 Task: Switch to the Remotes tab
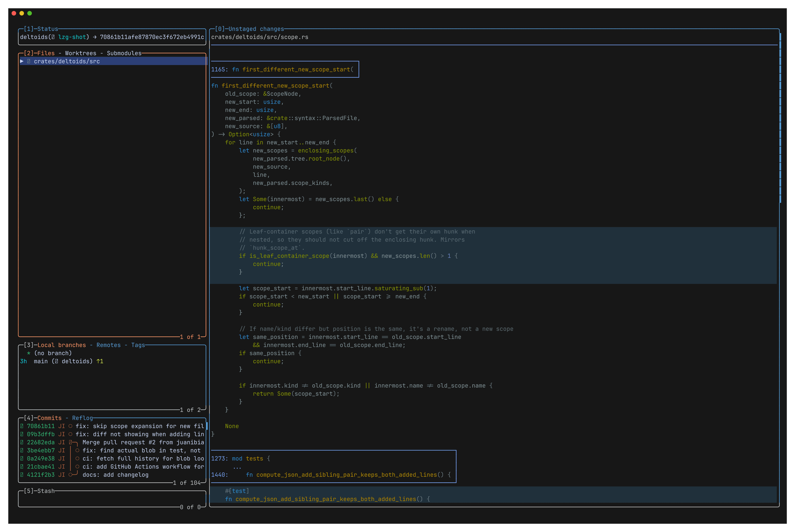[x=108, y=345]
